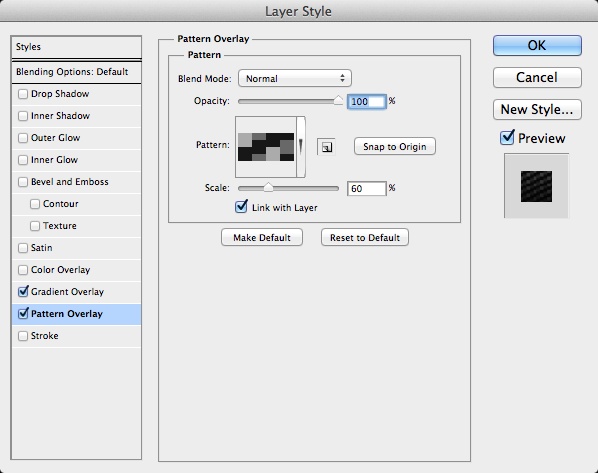Click the Scale slider handle
The image size is (598, 473).
tap(268, 187)
